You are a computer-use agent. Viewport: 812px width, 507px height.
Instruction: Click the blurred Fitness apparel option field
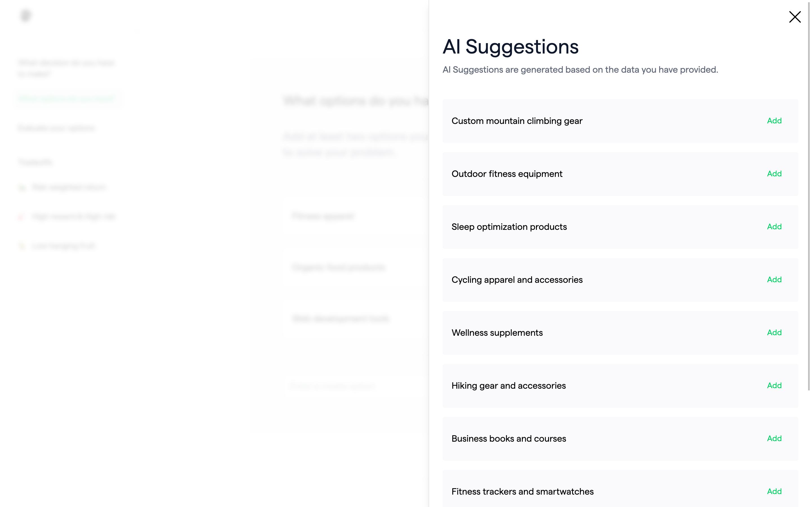(x=356, y=216)
